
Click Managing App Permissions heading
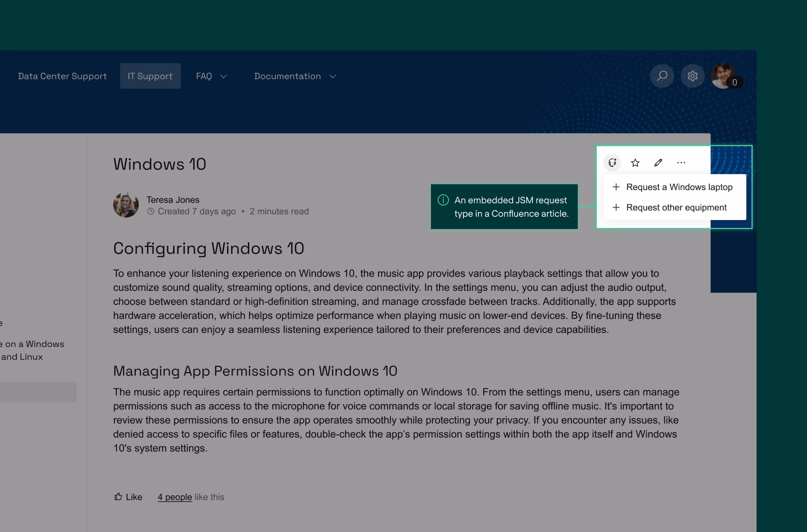point(255,371)
